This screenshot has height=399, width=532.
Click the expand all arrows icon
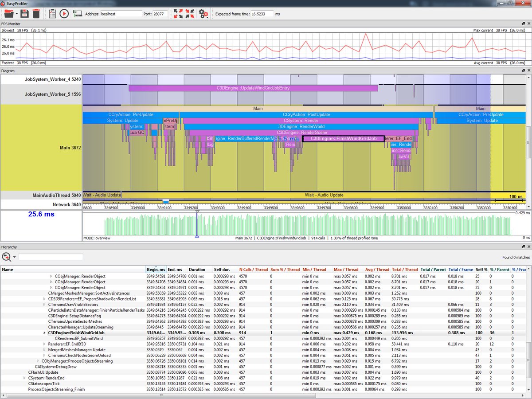pyautogui.click(x=178, y=14)
